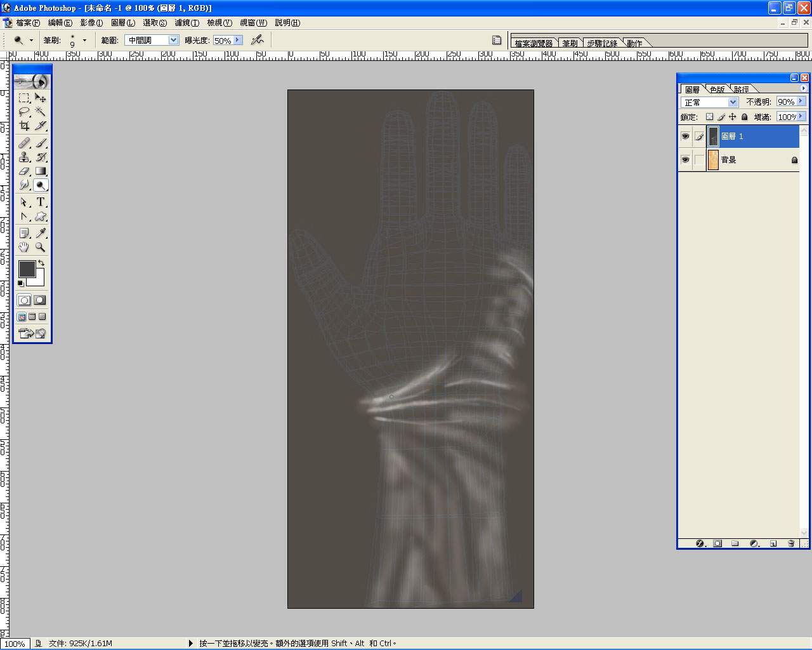Toggle lock transparent pixels checkbox
Screen dimensions: 812x650
tap(709, 117)
